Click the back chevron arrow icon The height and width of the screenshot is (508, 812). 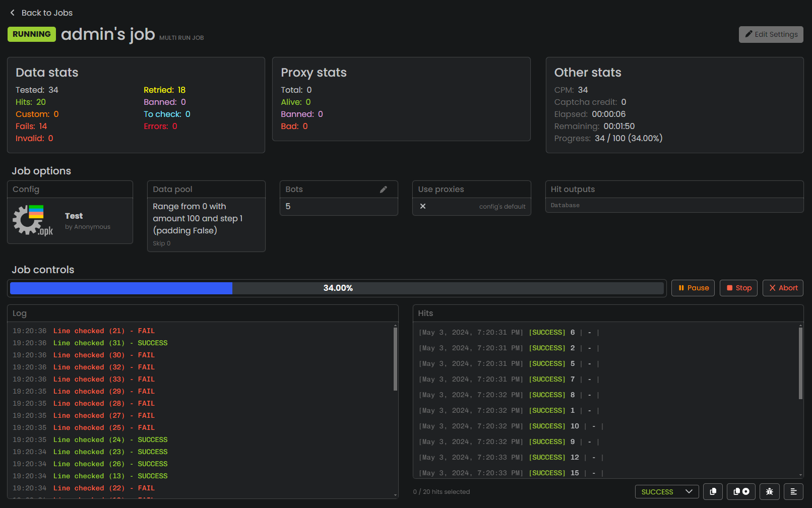pos(13,13)
